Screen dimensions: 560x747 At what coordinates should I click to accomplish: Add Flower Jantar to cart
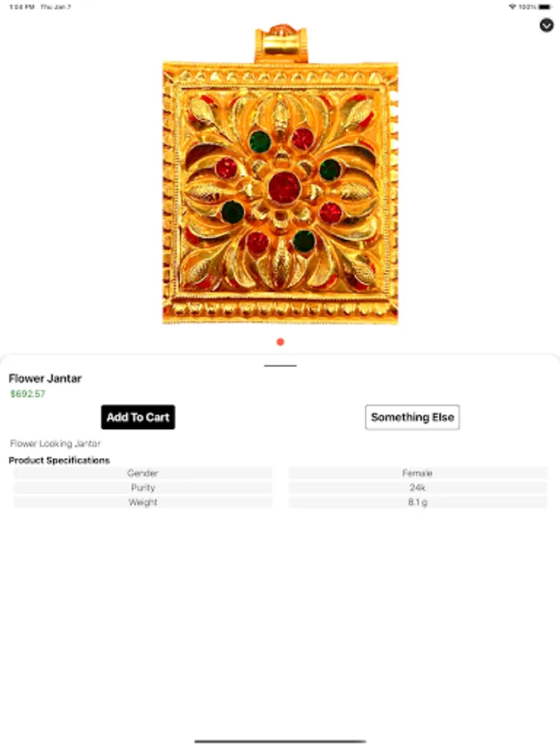[138, 417]
